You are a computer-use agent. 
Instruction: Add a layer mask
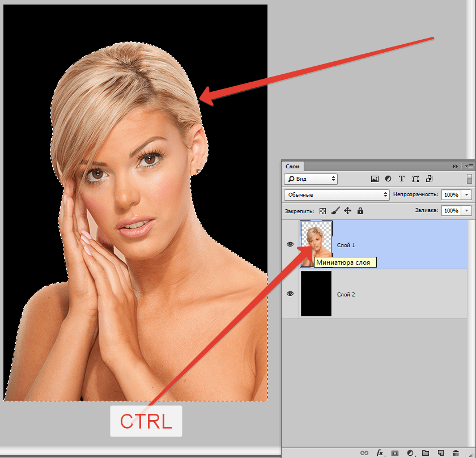tap(395, 453)
